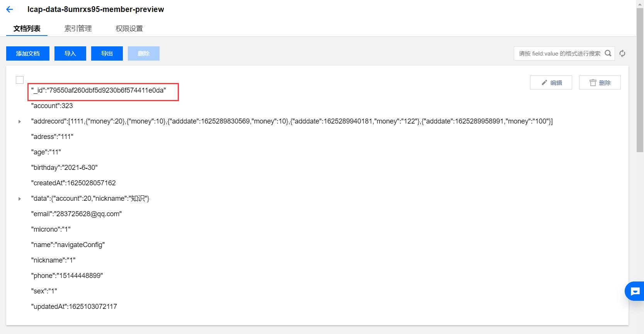The width and height of the screenshot is (644, 334).
Task: Select the "_id" field line
Action: (99, 90)
